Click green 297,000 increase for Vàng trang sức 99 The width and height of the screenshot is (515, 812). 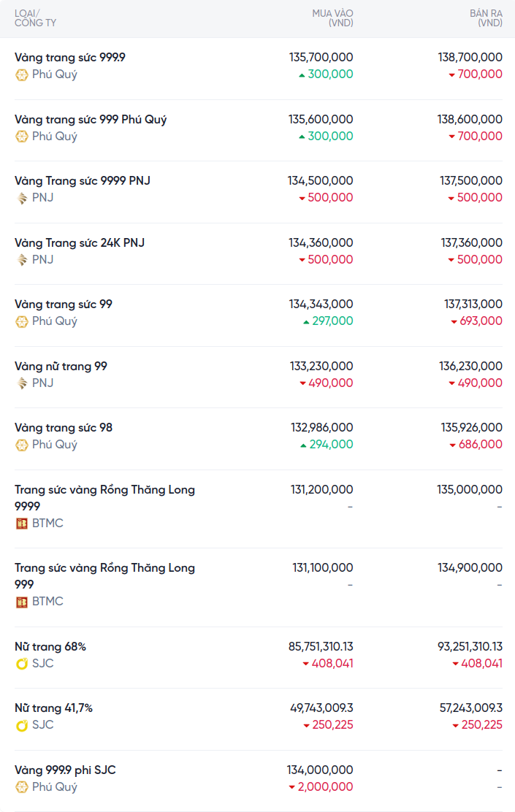pos(332,321)
